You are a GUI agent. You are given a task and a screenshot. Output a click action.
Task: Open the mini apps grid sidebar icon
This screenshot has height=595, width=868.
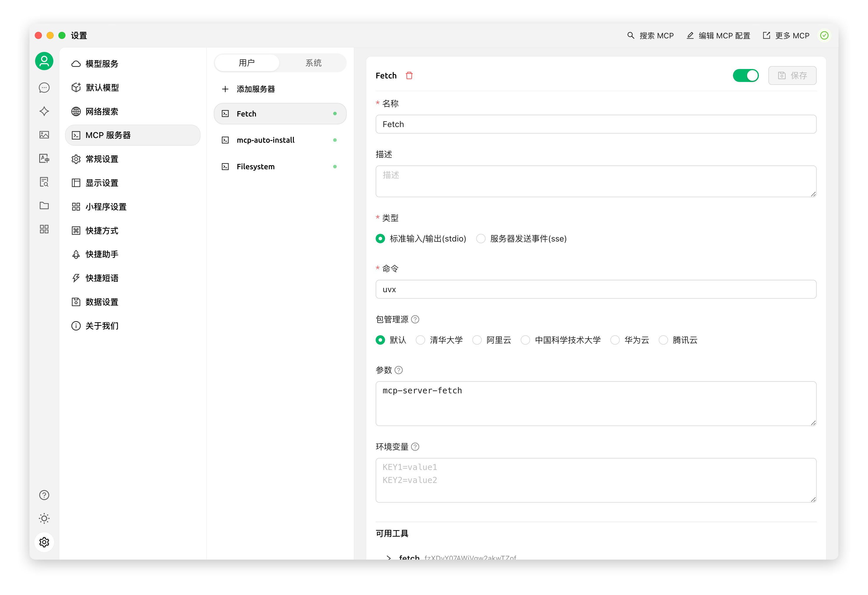pos(44,229)
